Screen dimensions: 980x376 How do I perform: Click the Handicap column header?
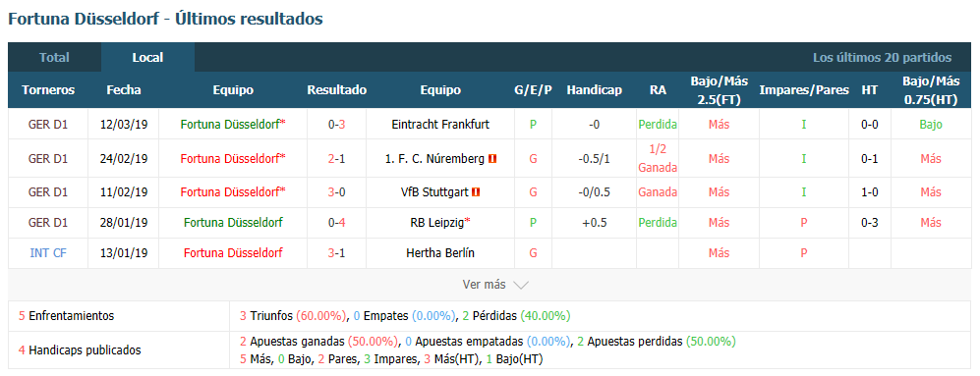point(595,90)
